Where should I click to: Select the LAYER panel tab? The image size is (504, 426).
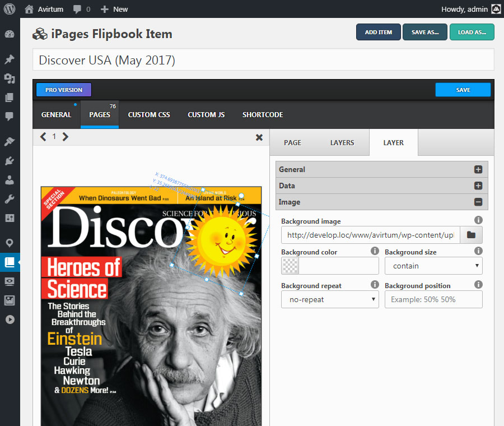pyautogui.click(x=394, y=142)
